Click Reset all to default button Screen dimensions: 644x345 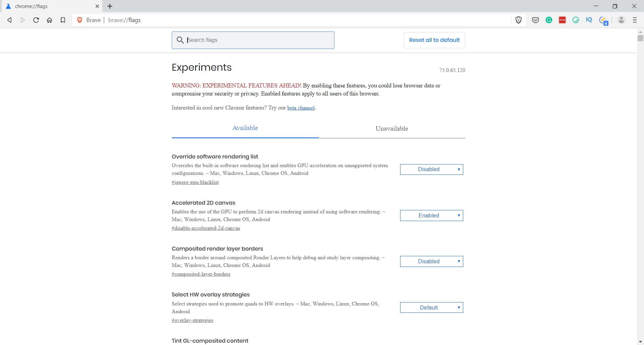click(434, 40)
